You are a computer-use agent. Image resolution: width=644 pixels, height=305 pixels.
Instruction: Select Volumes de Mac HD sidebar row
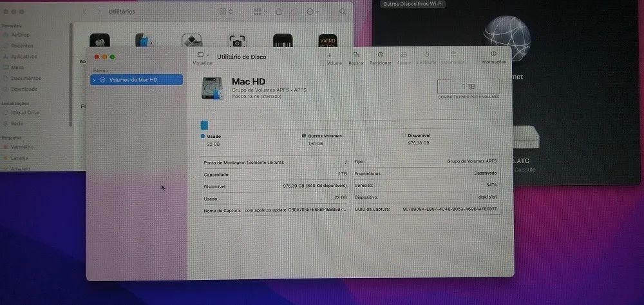[x=137, y=80]
